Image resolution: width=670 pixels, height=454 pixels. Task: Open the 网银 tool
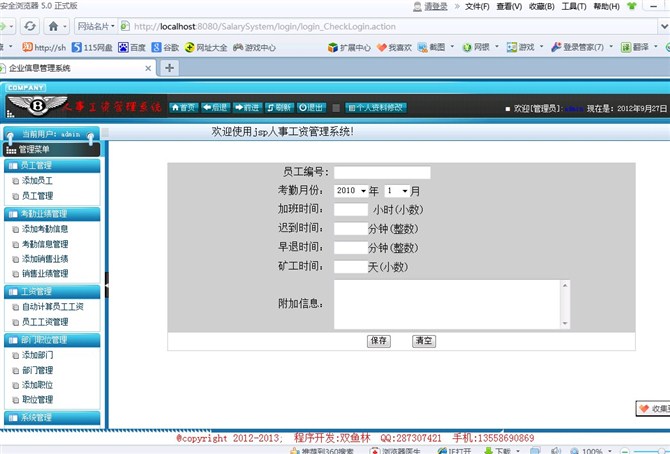[476, 47]
